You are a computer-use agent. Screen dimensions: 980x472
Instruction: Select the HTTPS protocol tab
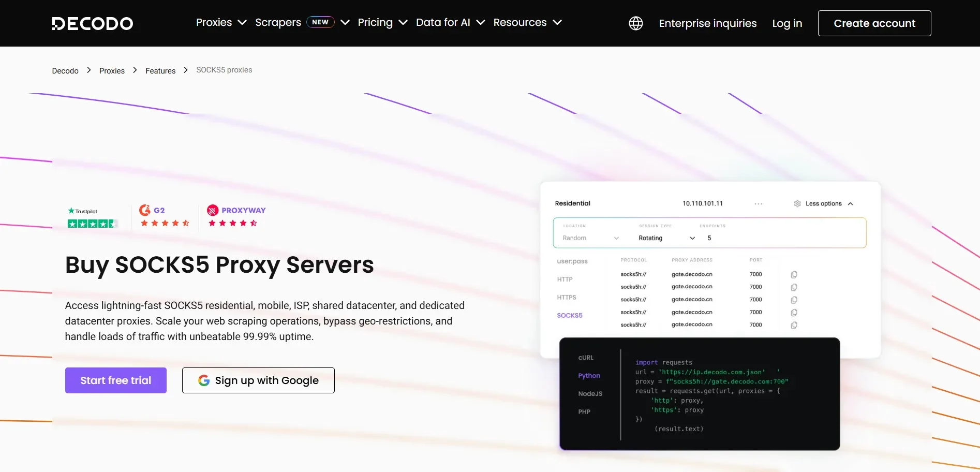[x=567, y=298]
